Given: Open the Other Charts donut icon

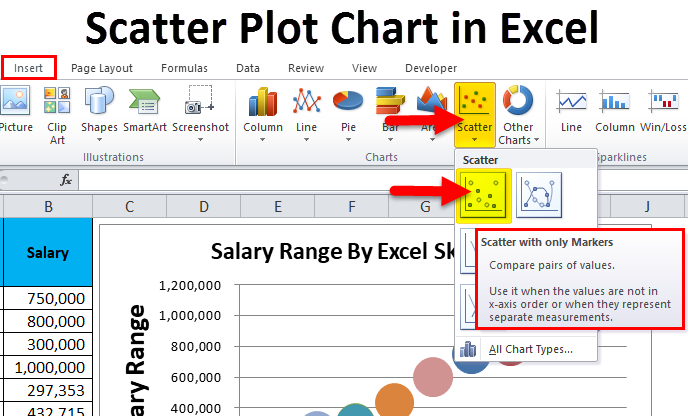Looking at the screenshot, I should tap(518, 100).
